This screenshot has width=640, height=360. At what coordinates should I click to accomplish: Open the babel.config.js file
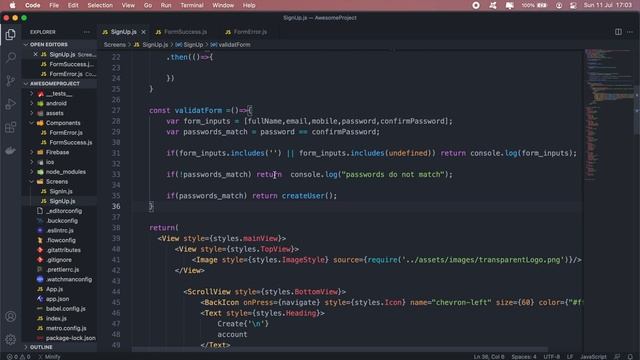pyautogui.click(x=65, y=309)
